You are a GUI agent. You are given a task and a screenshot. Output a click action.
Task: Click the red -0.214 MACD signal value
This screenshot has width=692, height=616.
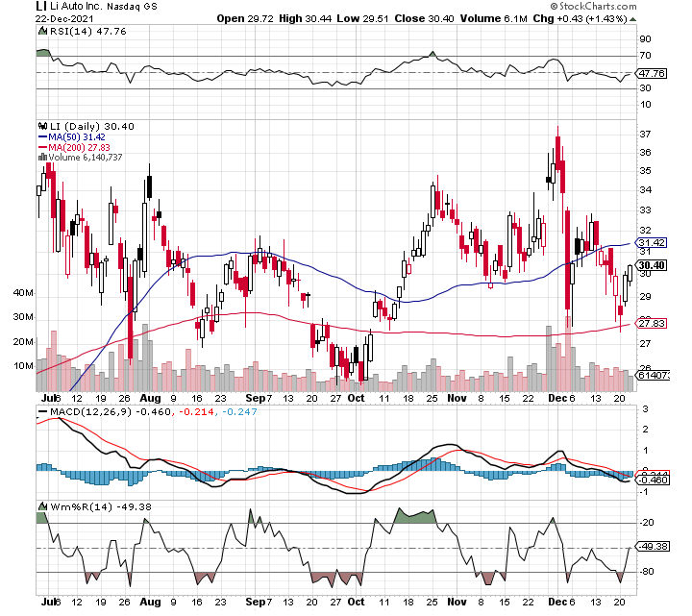click(195, 411)
